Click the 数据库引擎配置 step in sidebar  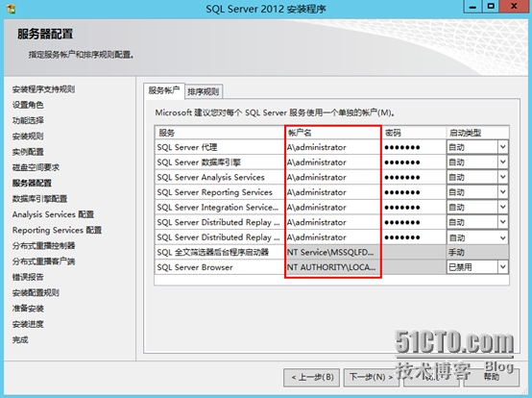click(39, 199)
